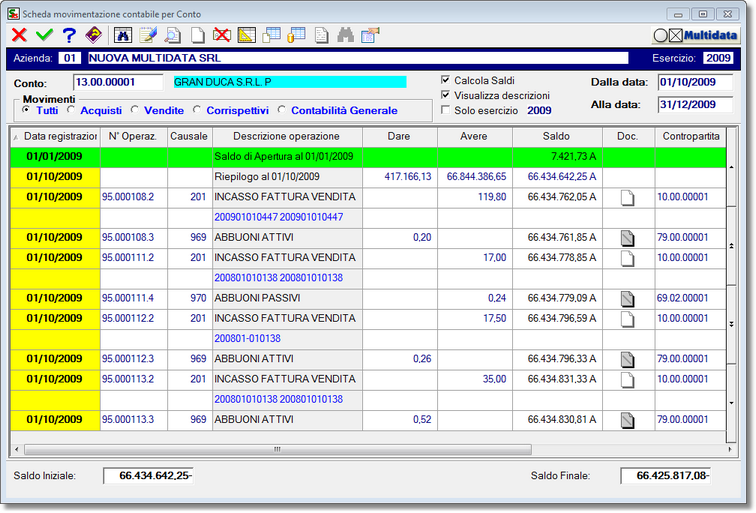
Task: Click the crossed-out delete record icon
Action: 222,35
